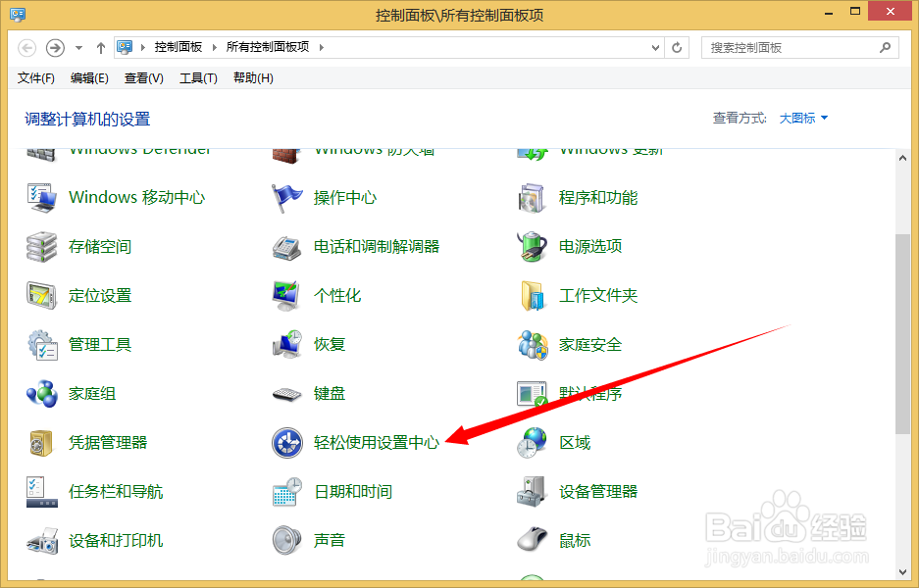The height and width of the screenshot is (588, 919).
Task: Open 声音 (Sound) settings
Action: click(x=329, y=540)
